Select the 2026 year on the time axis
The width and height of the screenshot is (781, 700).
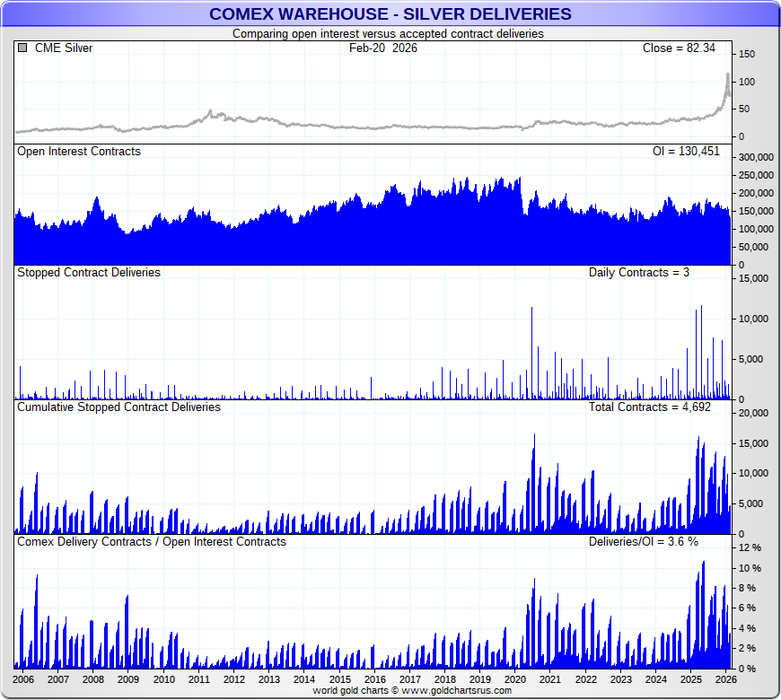725,680
